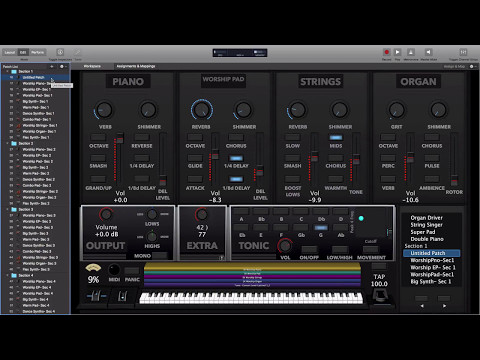Collapse Section 2 folder in Patch List
480x360 pixels.
(x=7, y=143)
